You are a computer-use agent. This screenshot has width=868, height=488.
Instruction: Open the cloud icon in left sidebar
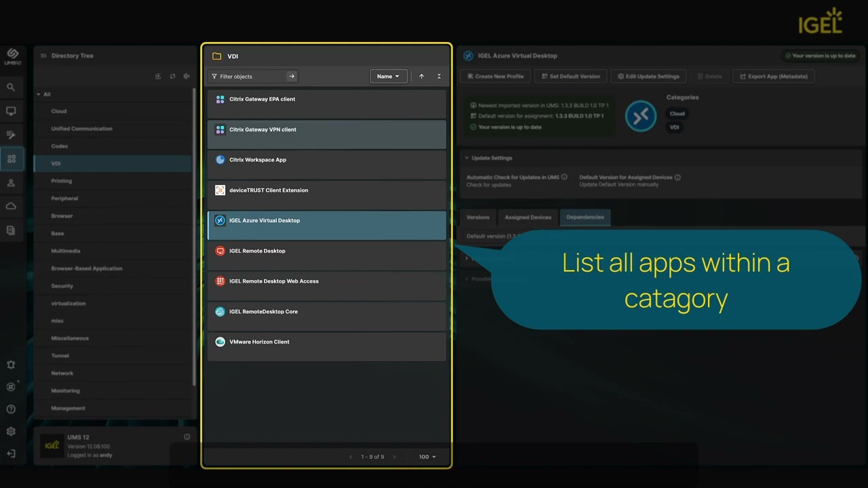point(11,206)
